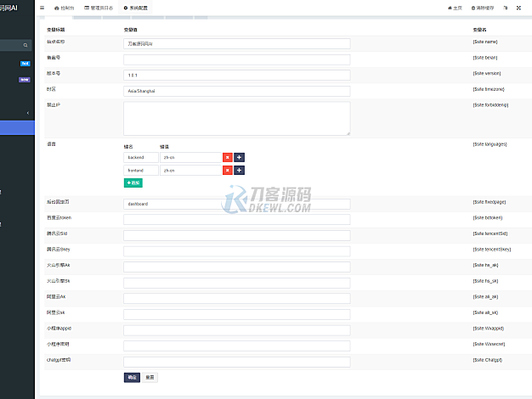Image resolution: width=532 pixels, height=399 pixels.
Task: Click the {$site.name} variable text
Action: [485, 42]
